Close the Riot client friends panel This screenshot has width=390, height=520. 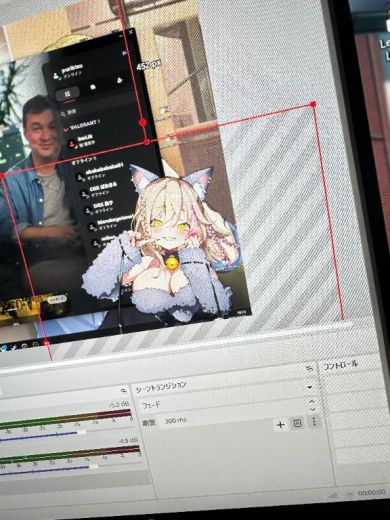[x=131, y=32]
